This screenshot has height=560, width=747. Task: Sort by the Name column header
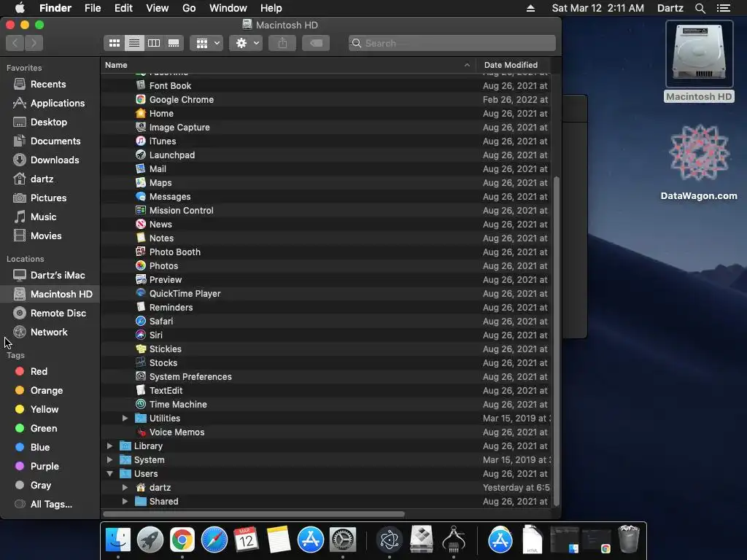tap(287, 65)
